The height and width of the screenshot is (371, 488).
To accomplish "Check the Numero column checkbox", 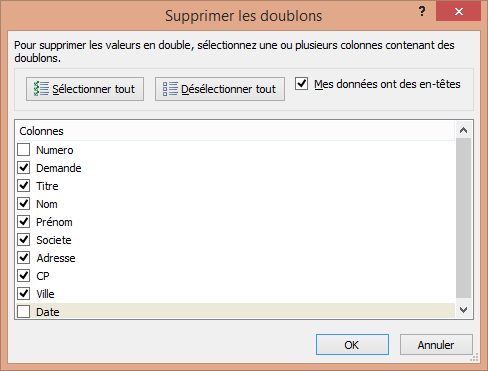I will 24,150.
